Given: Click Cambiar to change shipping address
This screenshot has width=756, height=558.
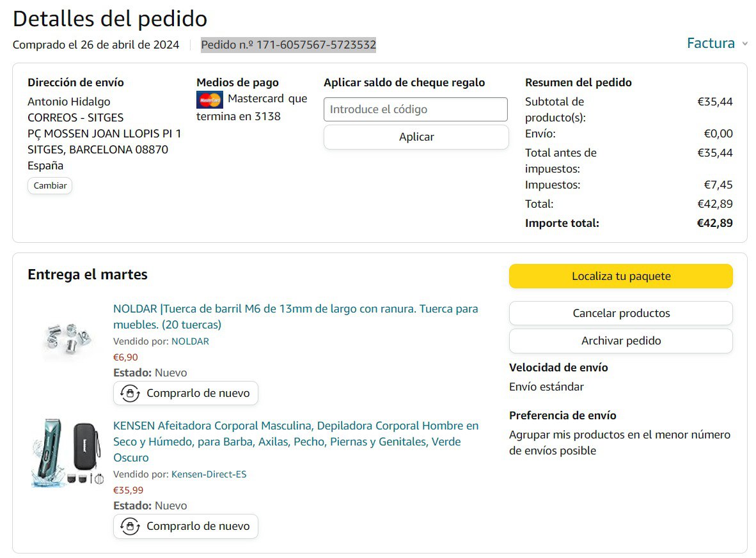Looking at the screenshot, I should [50, 185].
